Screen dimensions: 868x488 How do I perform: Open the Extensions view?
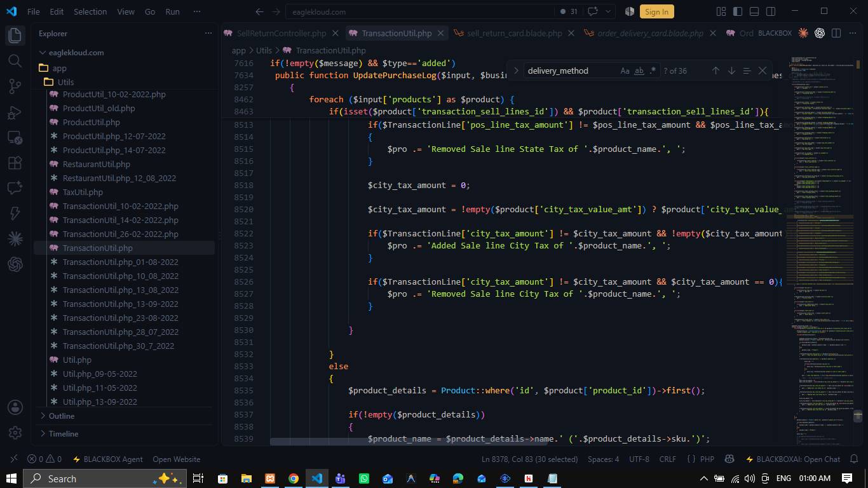(x=15, y=163)
